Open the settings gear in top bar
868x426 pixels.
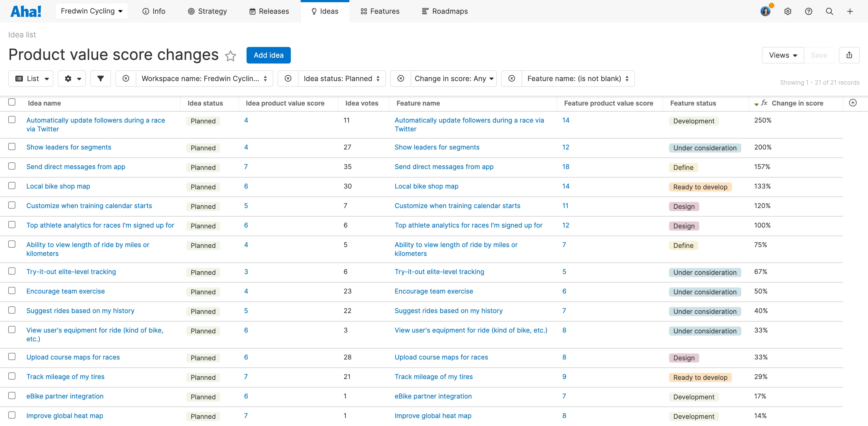click(787, 12)
